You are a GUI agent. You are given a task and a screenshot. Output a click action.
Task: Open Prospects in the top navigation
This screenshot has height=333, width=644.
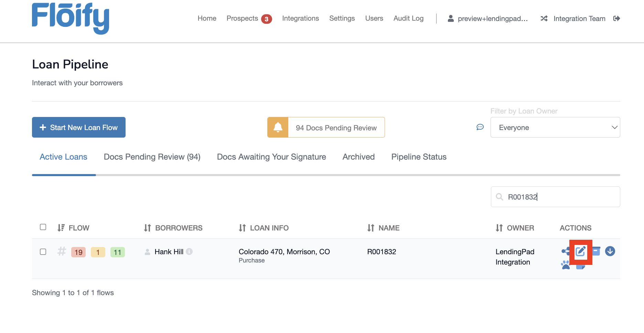pos(242,19)
